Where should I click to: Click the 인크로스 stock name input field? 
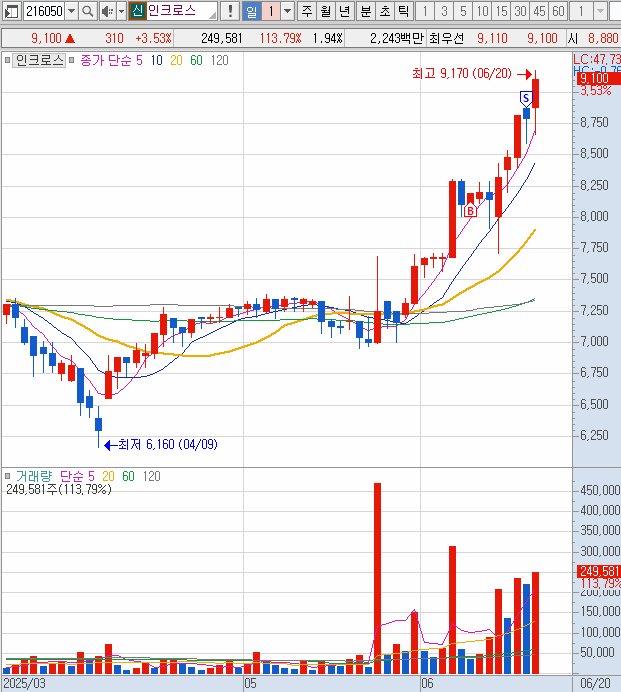click(x=178, y=11)
